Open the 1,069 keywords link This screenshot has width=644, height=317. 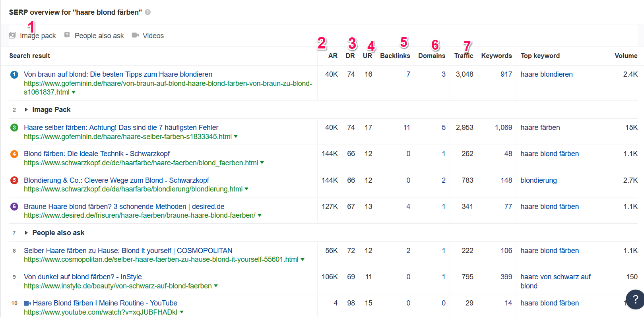point(503,128)
